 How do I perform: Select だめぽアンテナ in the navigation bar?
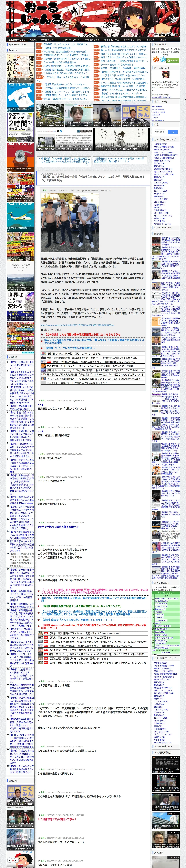[x=48, y=40]
